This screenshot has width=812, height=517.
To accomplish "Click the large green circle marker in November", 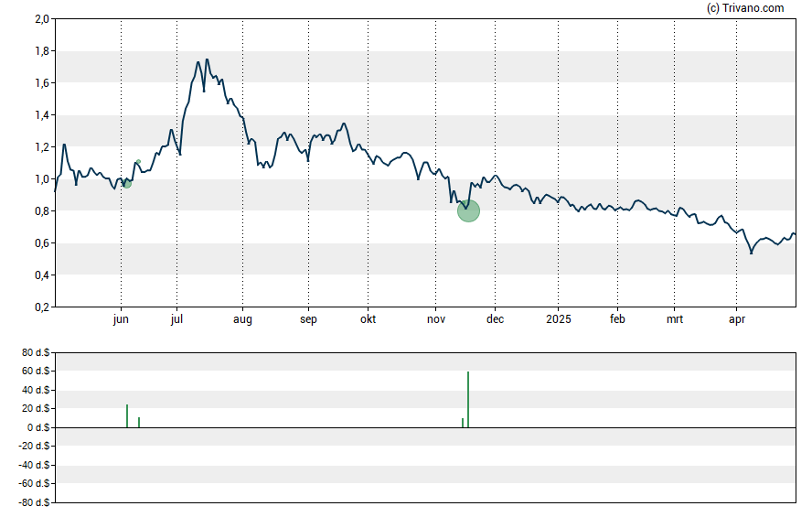I will click(x=469, y=210).
